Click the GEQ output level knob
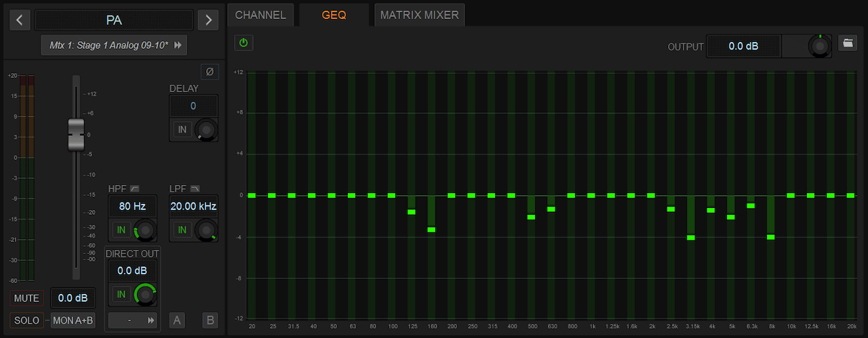Screen dimensions: 868x338 (x=820, y=46)
